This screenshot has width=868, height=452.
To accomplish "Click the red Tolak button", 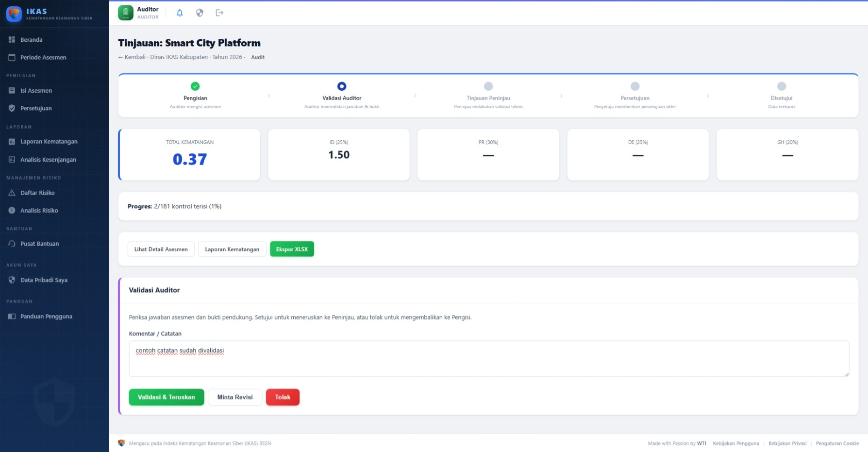I will point(283,397).
